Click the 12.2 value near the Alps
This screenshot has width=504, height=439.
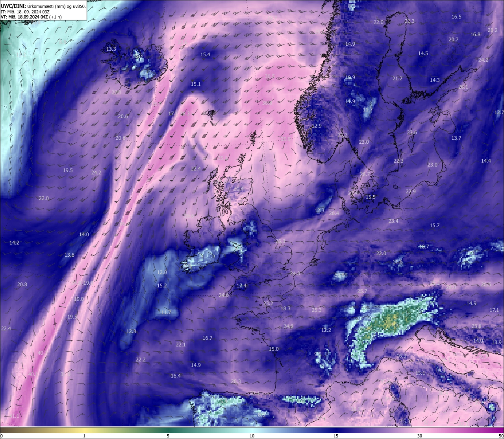[x=326, y=330]
